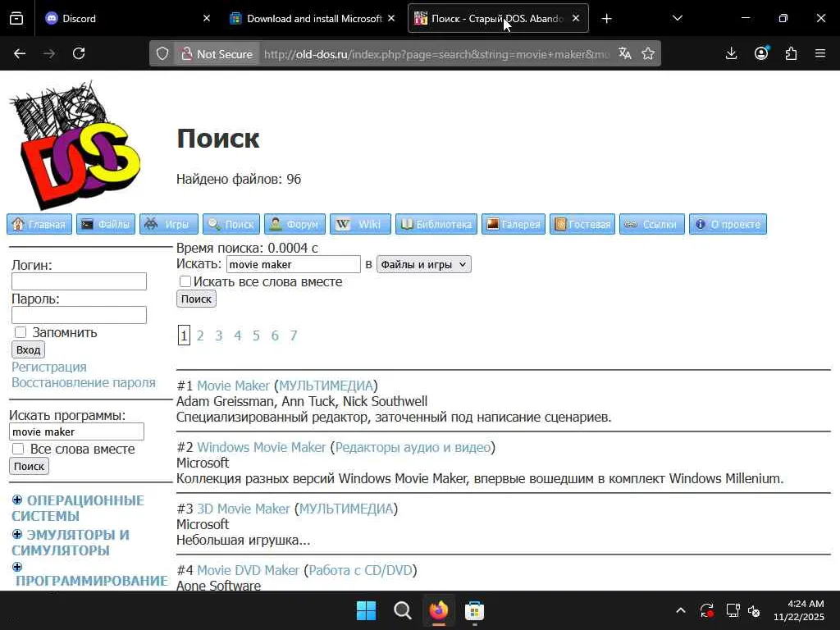Open Microsoft Store from the taskbar
This screenshot has width=840, height=630.
475,610
